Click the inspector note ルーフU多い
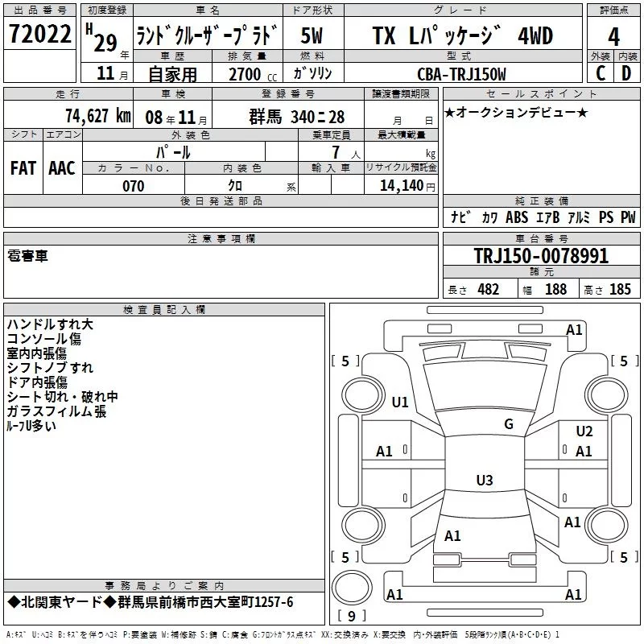Screen dimensions: 644x644 click(x=31, y=426)
